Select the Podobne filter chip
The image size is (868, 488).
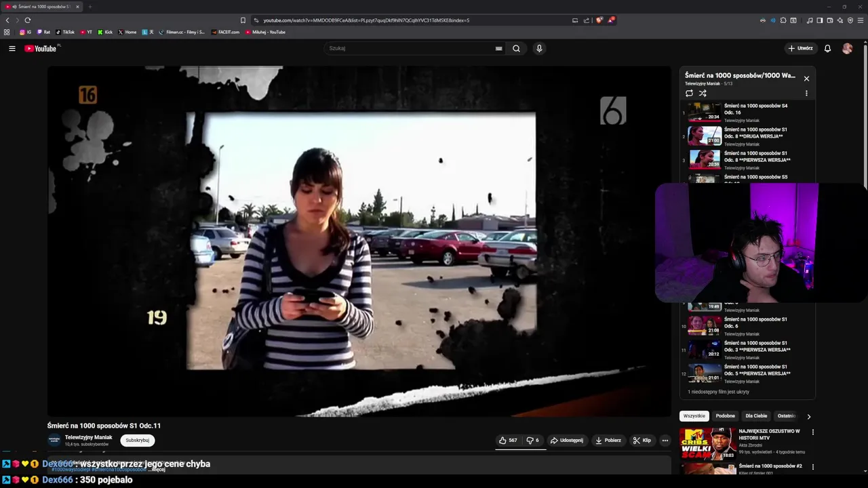[x=725, y=416]
